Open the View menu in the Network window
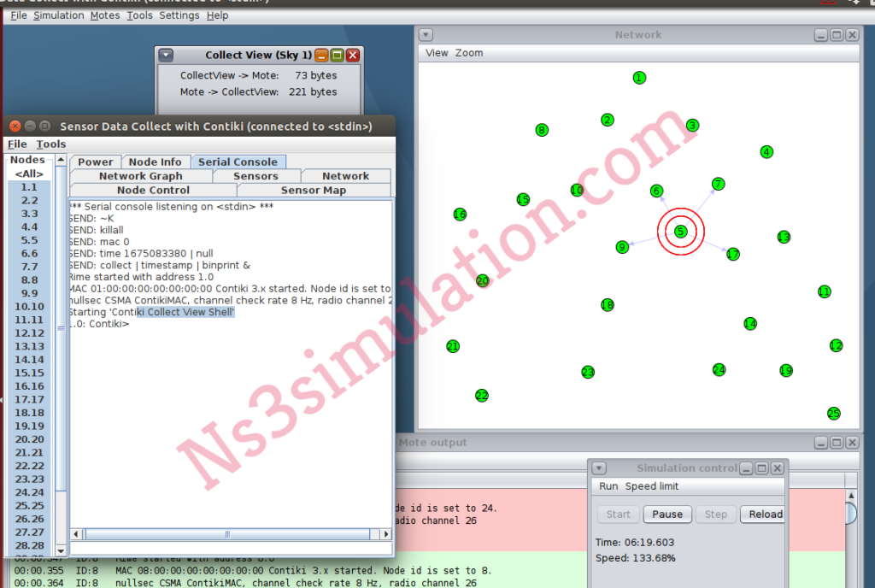Screen dimensions: 875x588 (437, 53)
